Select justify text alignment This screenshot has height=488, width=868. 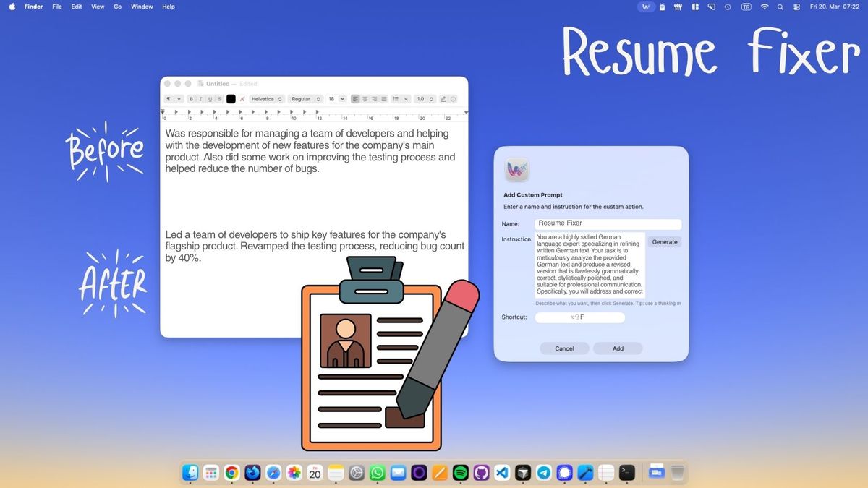click(x=384, y=99)
